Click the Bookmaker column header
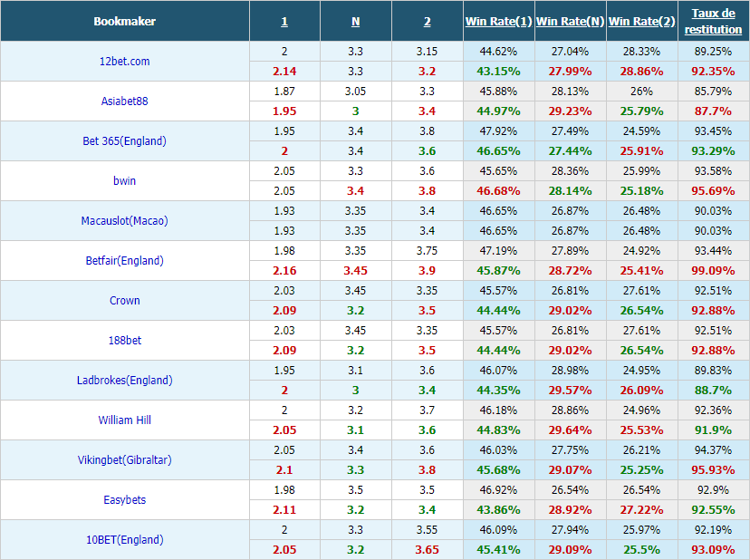This screenshot has height=560, width=750. pyautogui.click(x=124, y=22)
